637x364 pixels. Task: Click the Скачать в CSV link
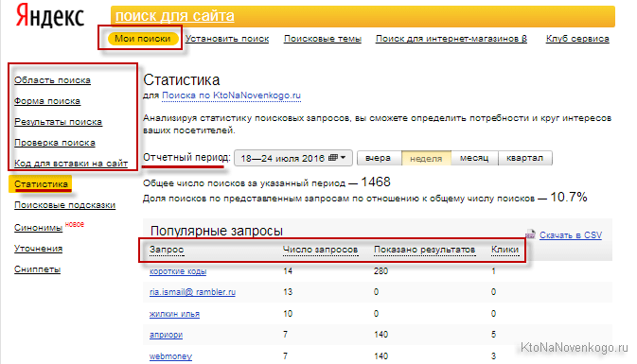pos(571,235)
